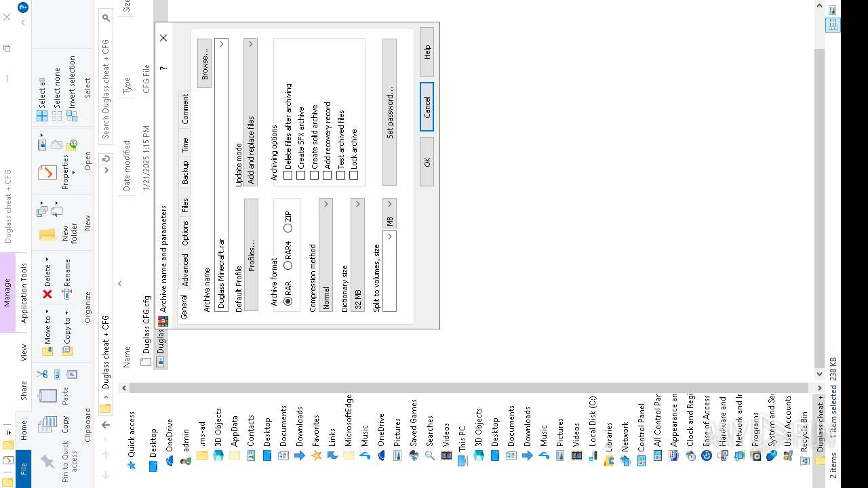The image size is (868, 488).
Task: Enable the Lock archive checkbox
Action: [x=354, y=175]
